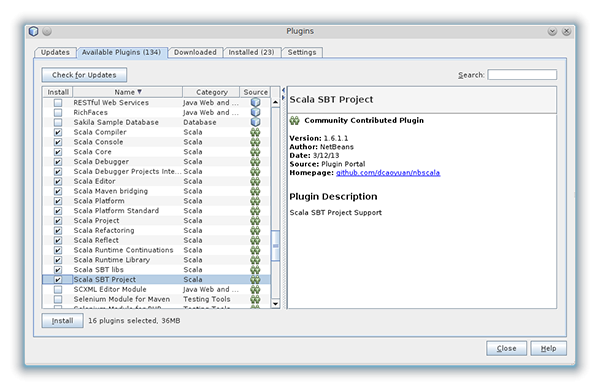Screen dimensions: 600x390
Task: Open the Updates tab
Action: [x=55, y=52]
